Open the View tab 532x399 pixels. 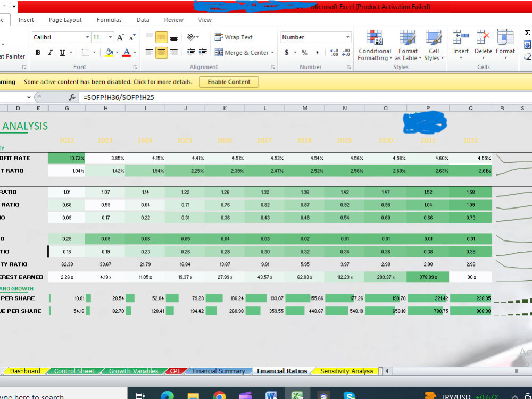205,20
